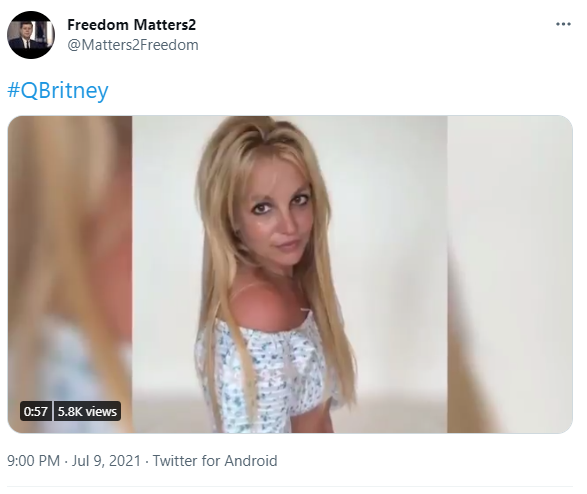Click the 5.8K views label
This screenshot has height=494, width=587.
click(87, 411)
